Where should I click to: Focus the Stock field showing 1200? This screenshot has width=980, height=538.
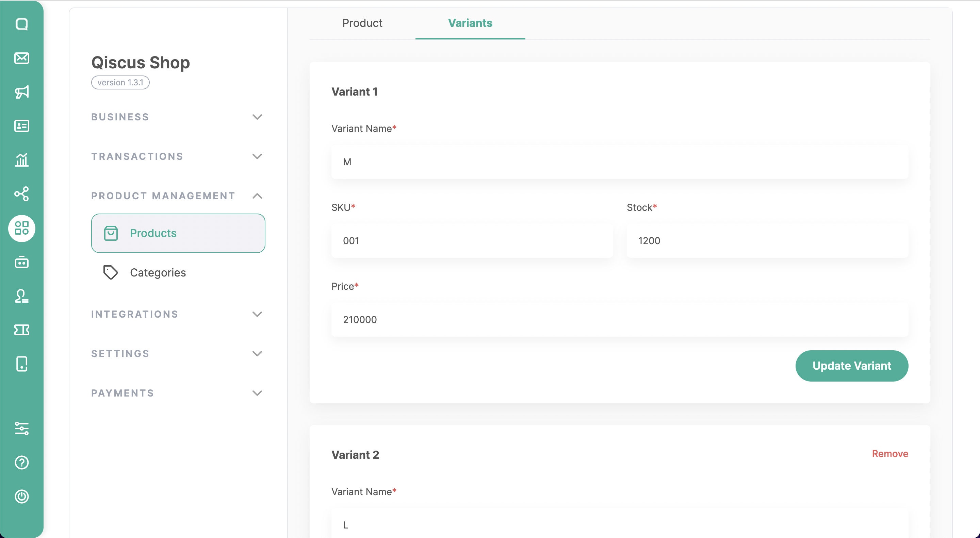click(x=767, y=241)
